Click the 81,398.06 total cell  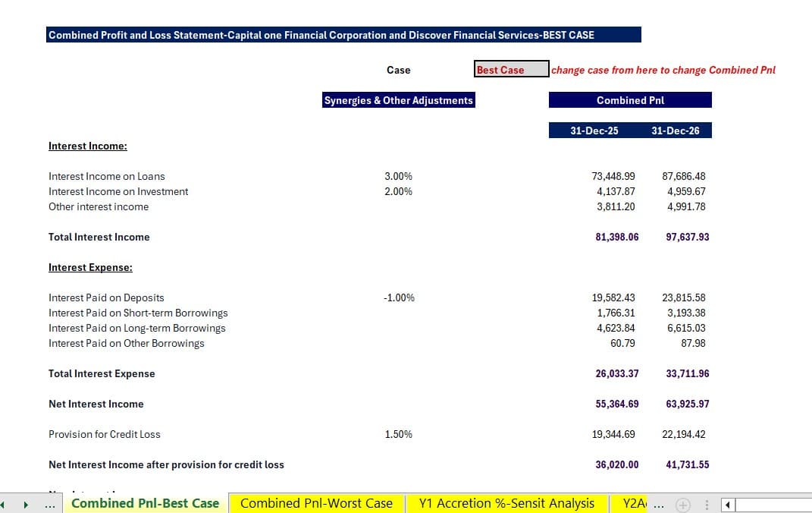click(x=616, y=237)
